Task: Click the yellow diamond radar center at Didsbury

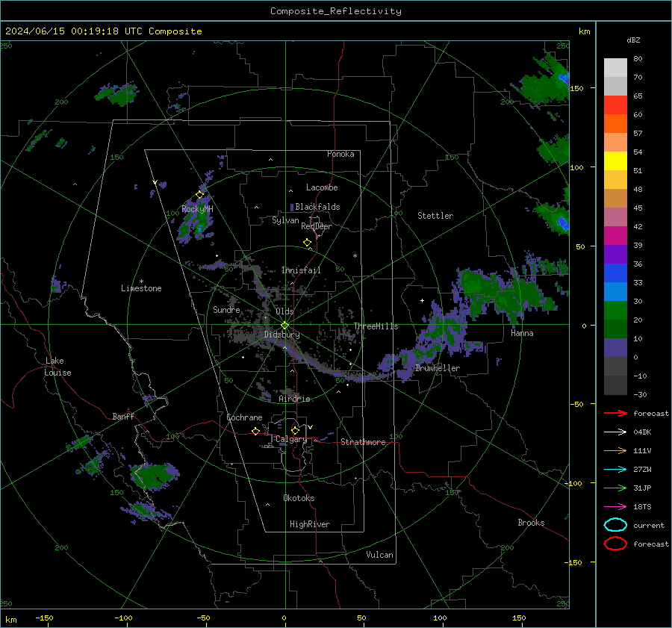Action: point(284,326)
